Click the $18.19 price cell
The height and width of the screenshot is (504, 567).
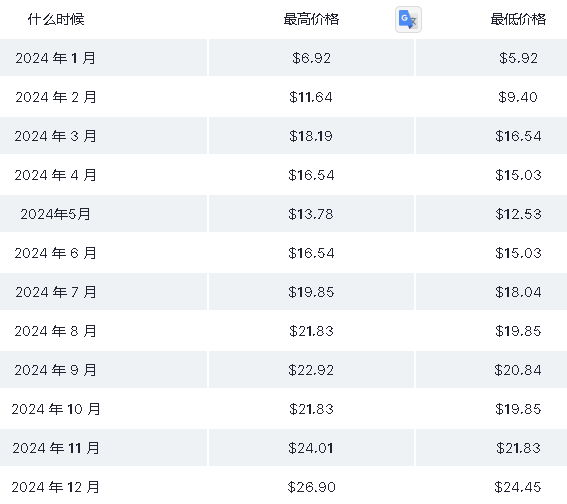(x=311, y=136)
